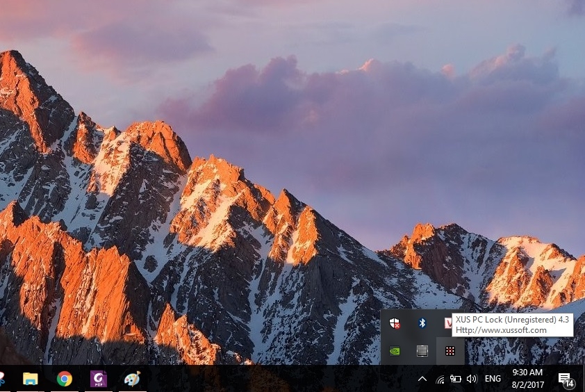Open the Wi-Fi network flyout
This screenshot has height=392, width=585.
coord(440,379)
